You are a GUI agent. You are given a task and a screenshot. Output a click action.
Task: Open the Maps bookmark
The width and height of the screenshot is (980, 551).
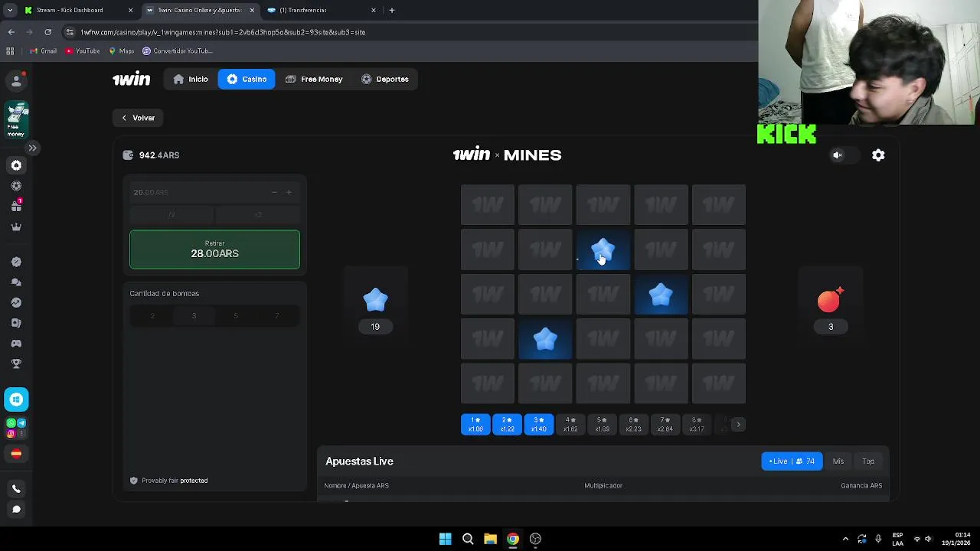121,51
